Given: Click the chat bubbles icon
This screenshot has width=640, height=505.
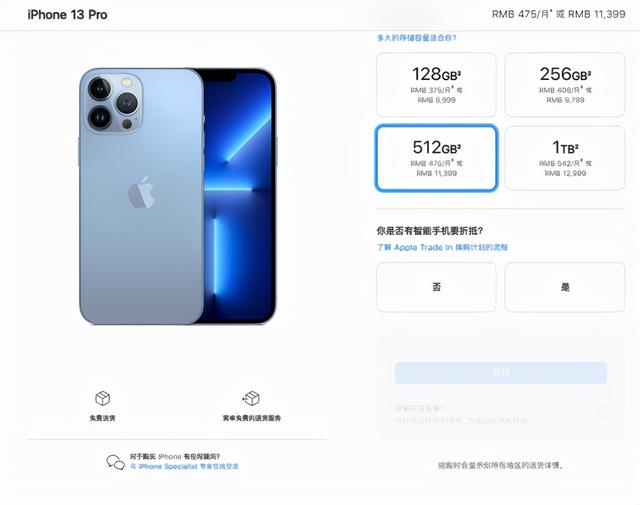Looking at the screenshot, I should click(116, 462).
